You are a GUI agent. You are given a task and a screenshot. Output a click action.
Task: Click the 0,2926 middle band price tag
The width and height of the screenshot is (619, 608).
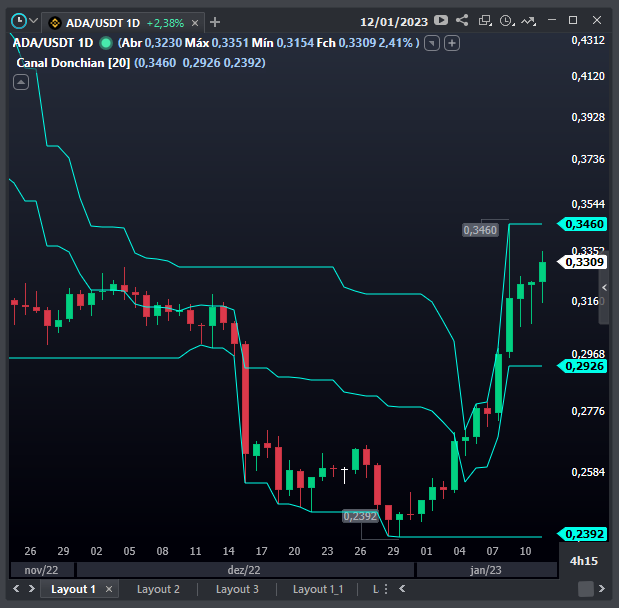582,366
